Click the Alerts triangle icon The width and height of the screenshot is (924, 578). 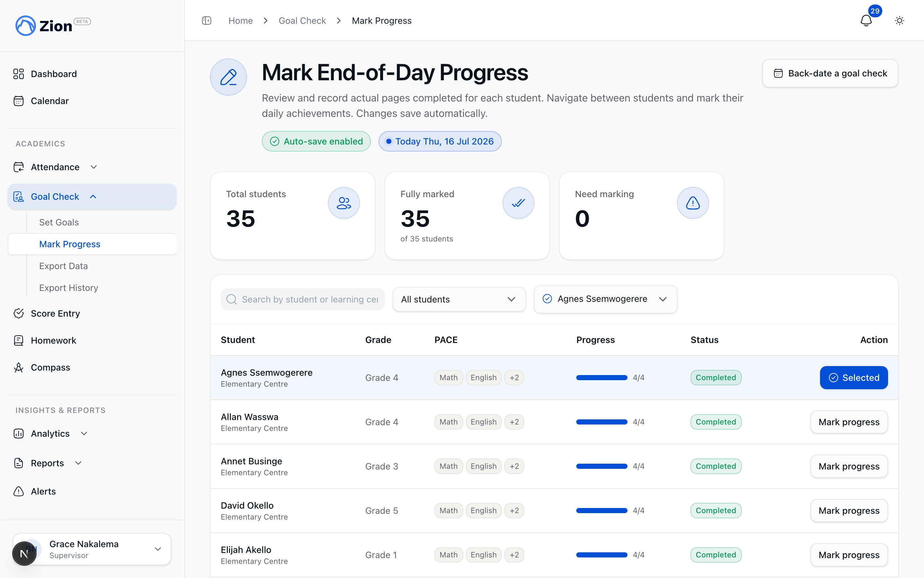(x=18, y=491)
